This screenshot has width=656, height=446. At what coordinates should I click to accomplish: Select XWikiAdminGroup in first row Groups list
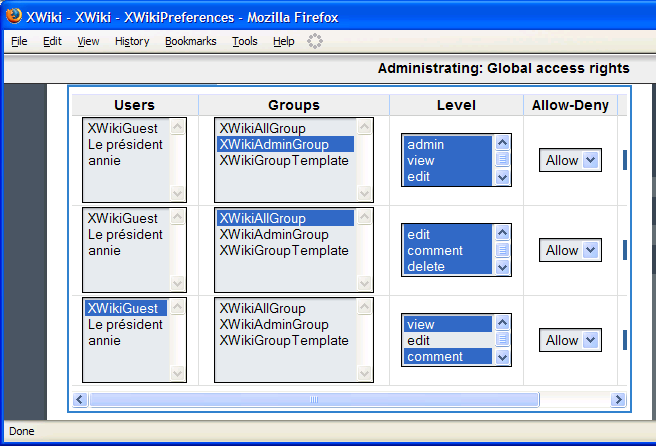coord(285,144)
